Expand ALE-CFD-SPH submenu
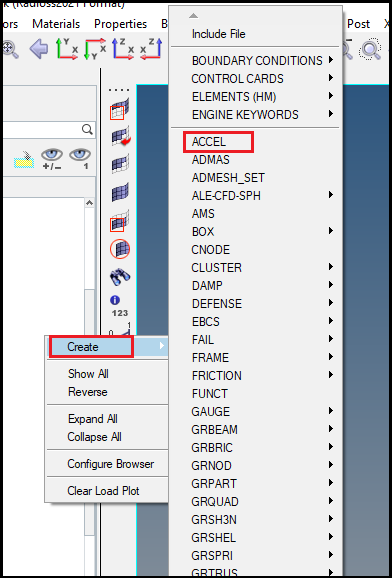The height and width of the screenshot is (578, 392). pos(256,196)
